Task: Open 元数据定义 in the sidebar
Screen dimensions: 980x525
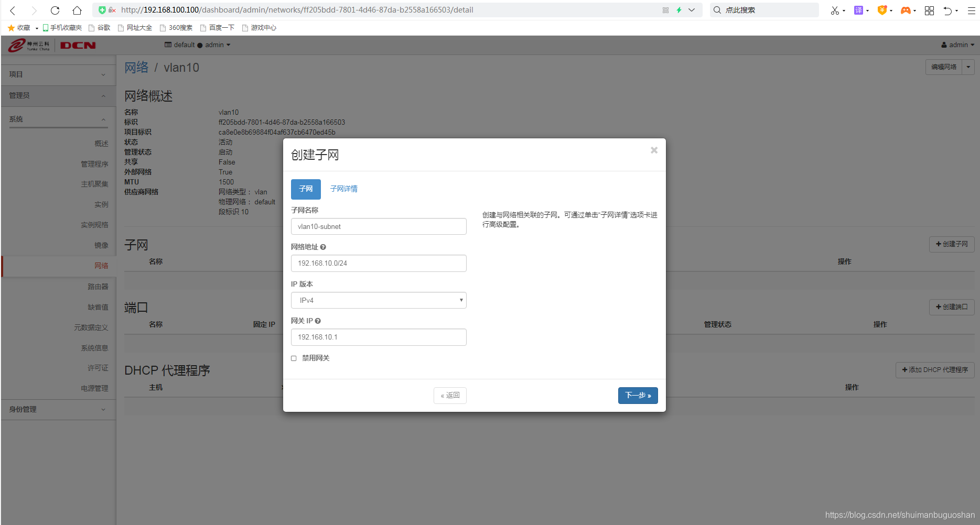Action: [x=91, y=327]
